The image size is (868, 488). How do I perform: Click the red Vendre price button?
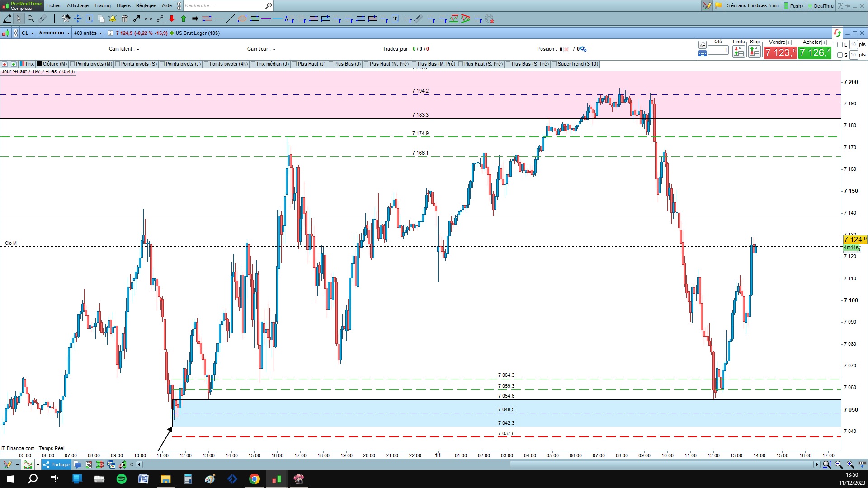coord(780,53)
